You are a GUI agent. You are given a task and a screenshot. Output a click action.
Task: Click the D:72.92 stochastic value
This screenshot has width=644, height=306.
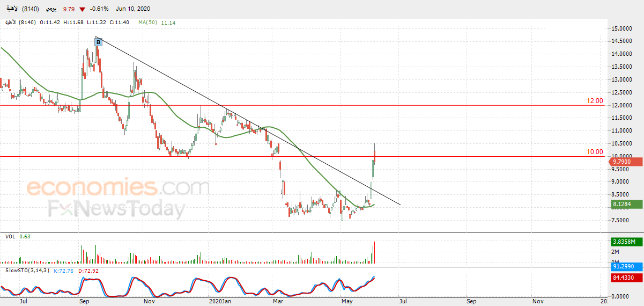[x=88, y=270]
